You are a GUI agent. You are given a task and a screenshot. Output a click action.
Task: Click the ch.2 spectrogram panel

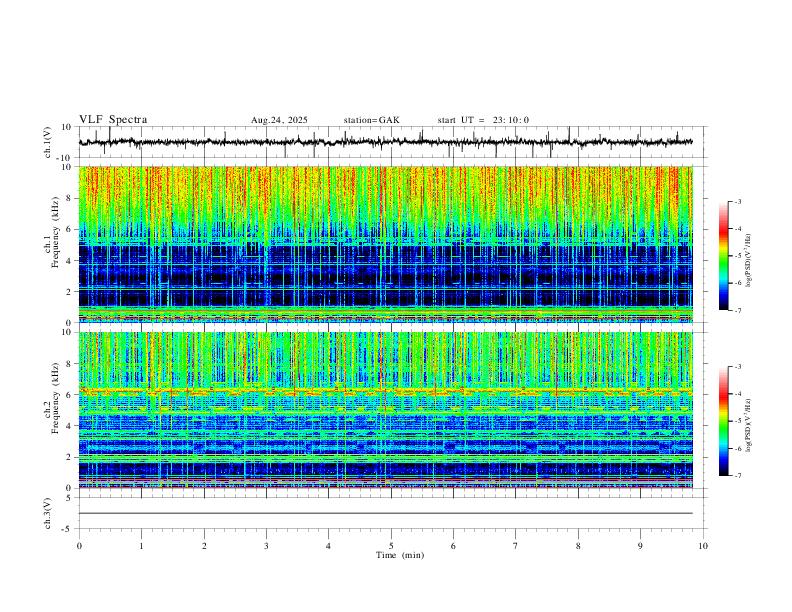pos(386,410)
